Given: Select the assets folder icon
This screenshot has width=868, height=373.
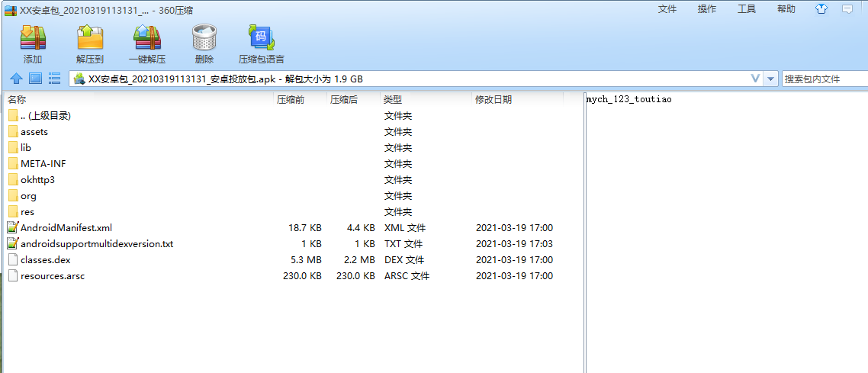Looking at the screenshot, I should pyautogui.click(x=13, y=132).
